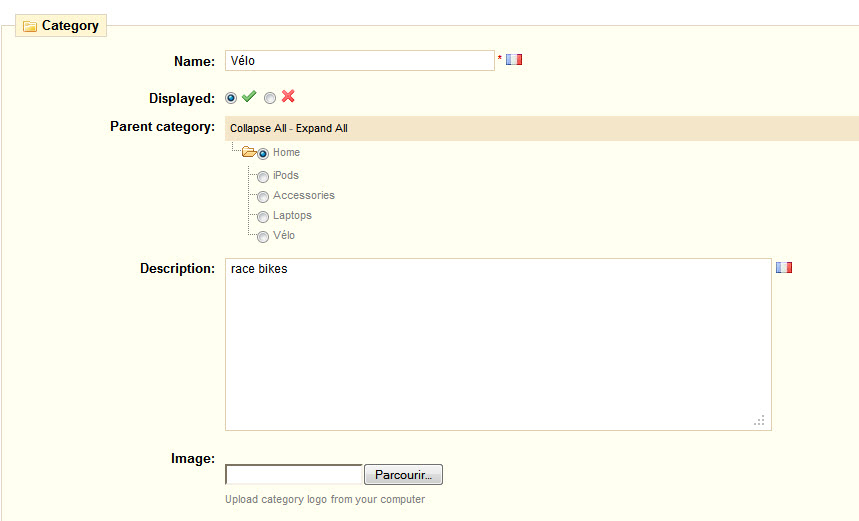Choose Vélo as parent category radio
Screen dimensions: 859x521
pos(263,237)
